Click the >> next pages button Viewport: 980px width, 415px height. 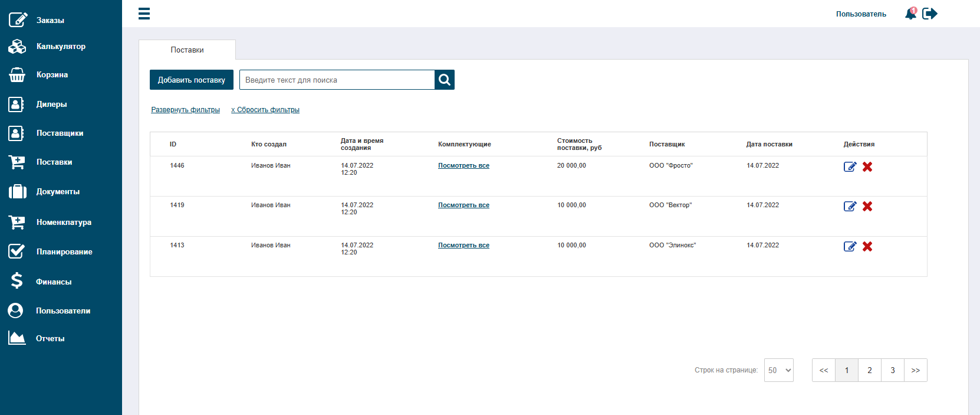click(x=916, y=370)
